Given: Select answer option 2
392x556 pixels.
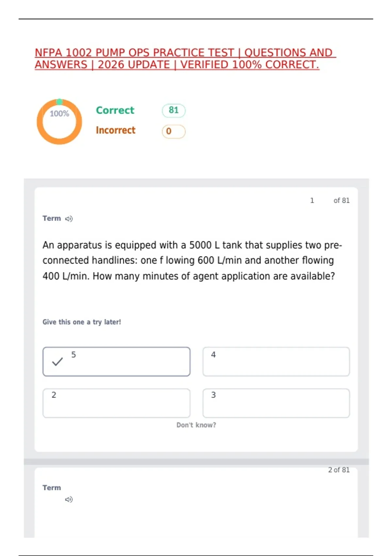Looking at the screenshot, I should click(x=116, y=403).
